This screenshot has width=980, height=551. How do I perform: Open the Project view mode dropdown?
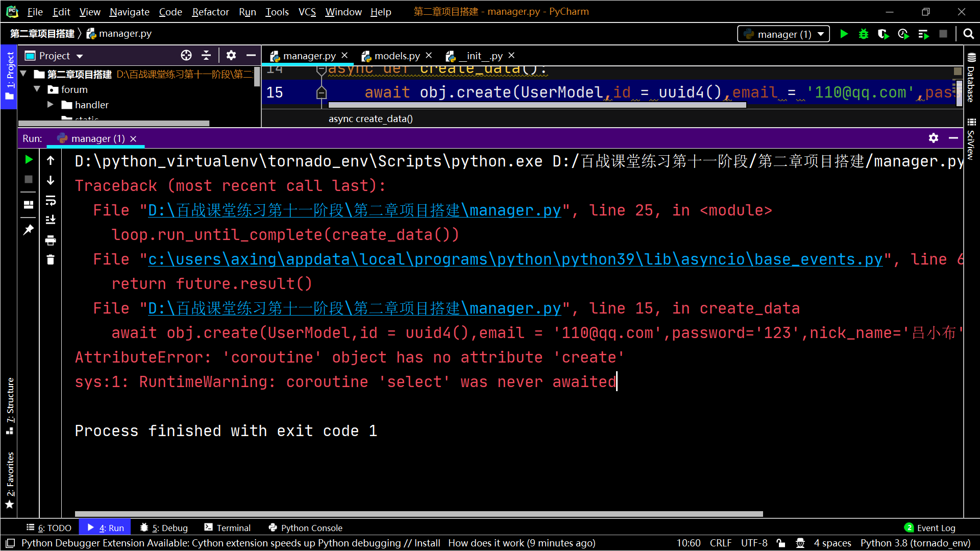pyautogui.click(x=80, y=56)
